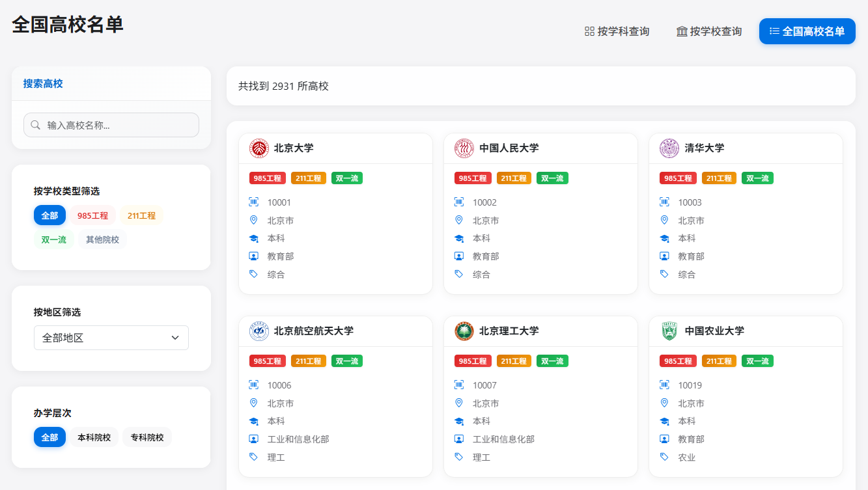
Task: Open the 全部地区 region dropdown
Action: pyautogui.click(x=111, y=338)
